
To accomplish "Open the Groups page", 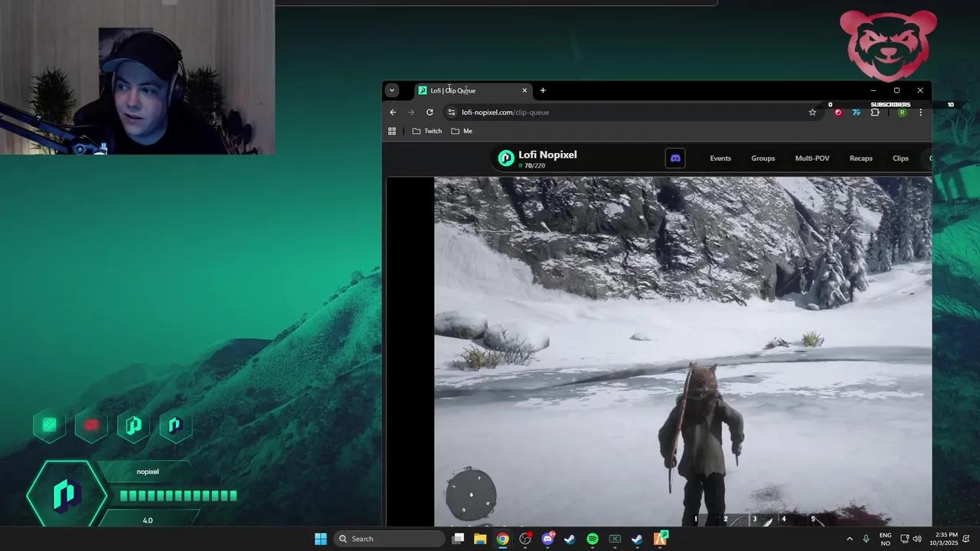I will (763, 158).
